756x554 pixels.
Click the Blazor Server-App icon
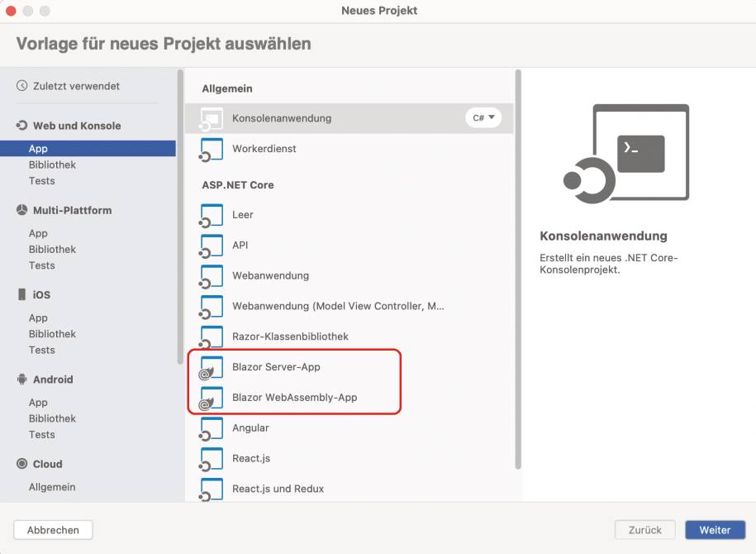tap(212, 368)
